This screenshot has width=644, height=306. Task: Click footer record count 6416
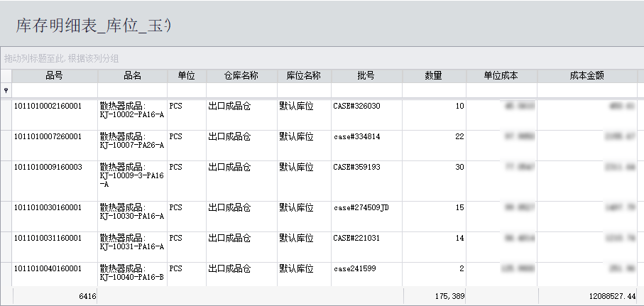tap(87, 296)
